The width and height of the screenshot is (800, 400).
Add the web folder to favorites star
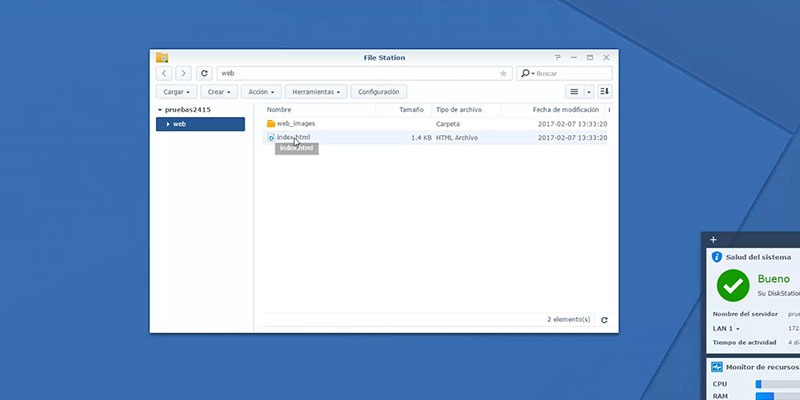tap(504, 73)
